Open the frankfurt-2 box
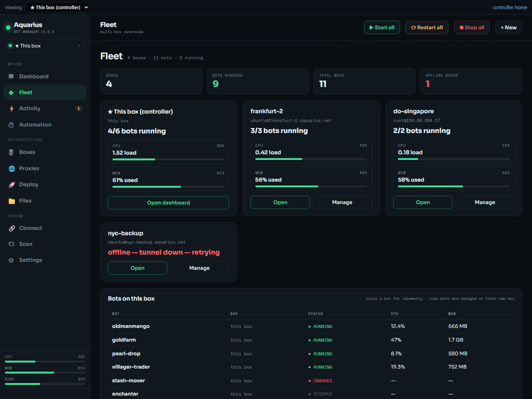The height and width of the screenshot is (399, 532). click(x=280, y=202)
